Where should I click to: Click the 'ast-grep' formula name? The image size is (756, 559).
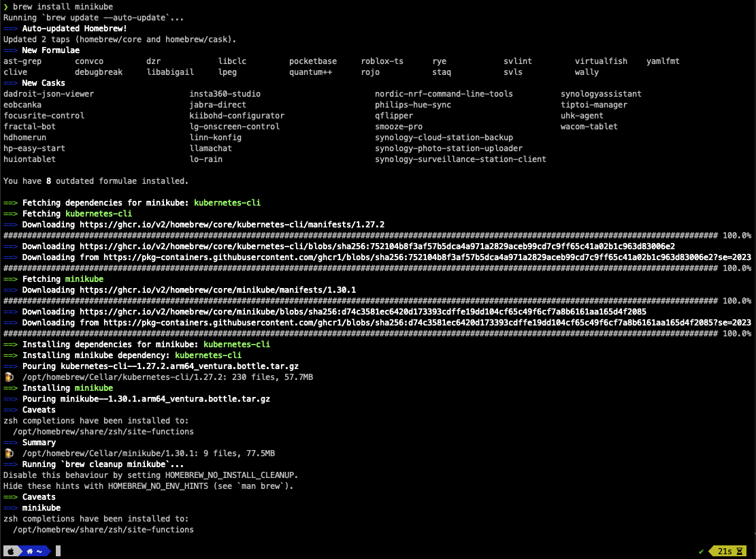[22, 61]
